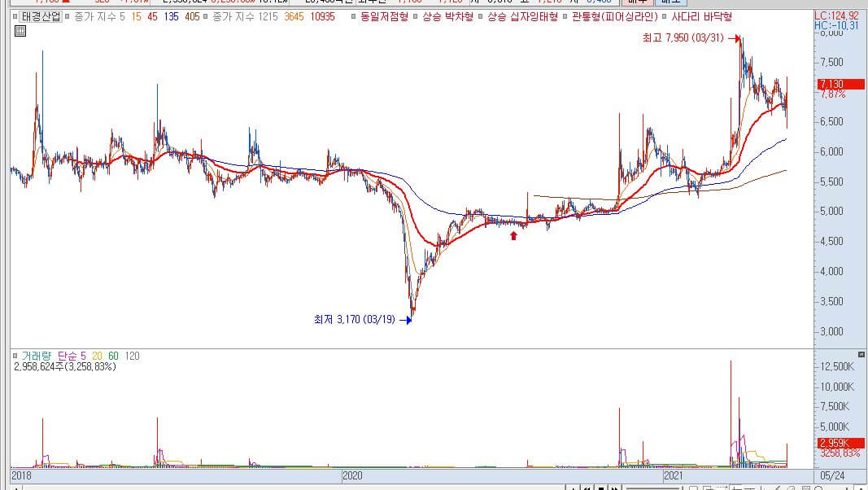The width and height of the screenshot is (868, 490).
Task: Click the orange 3645 period value
Action: pos(294,16)
